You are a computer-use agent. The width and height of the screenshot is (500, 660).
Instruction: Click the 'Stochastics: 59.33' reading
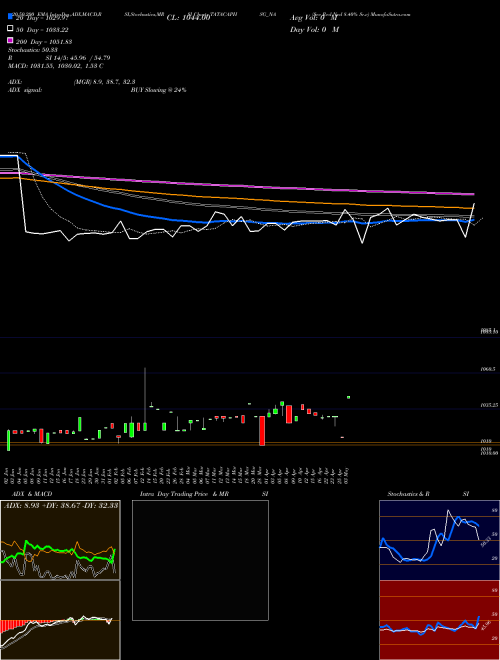click(32, 50)
